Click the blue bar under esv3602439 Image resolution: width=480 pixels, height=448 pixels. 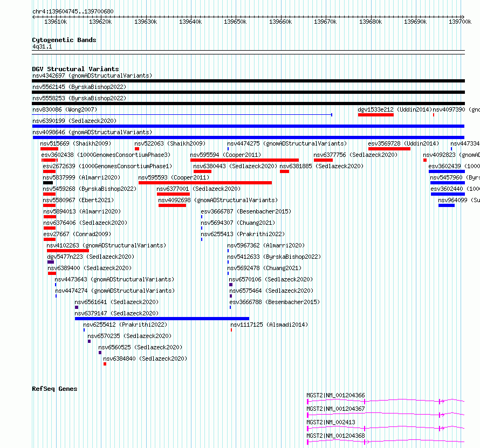[x=447, y=171]
